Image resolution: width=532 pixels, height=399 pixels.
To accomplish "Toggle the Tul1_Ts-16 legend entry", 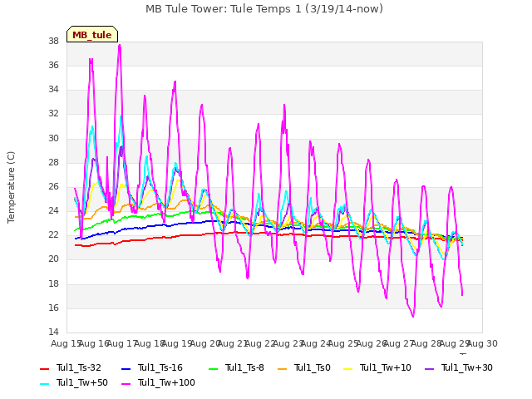I will pyautogui.click(x=152, y=367).
